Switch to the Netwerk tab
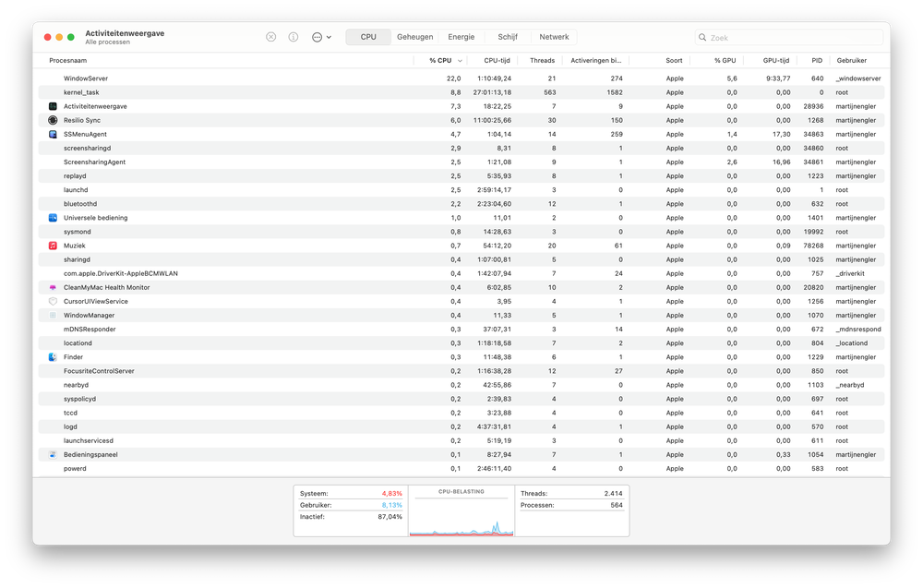The height and width of the screenshot is (588, 923). tap(554, 37)
